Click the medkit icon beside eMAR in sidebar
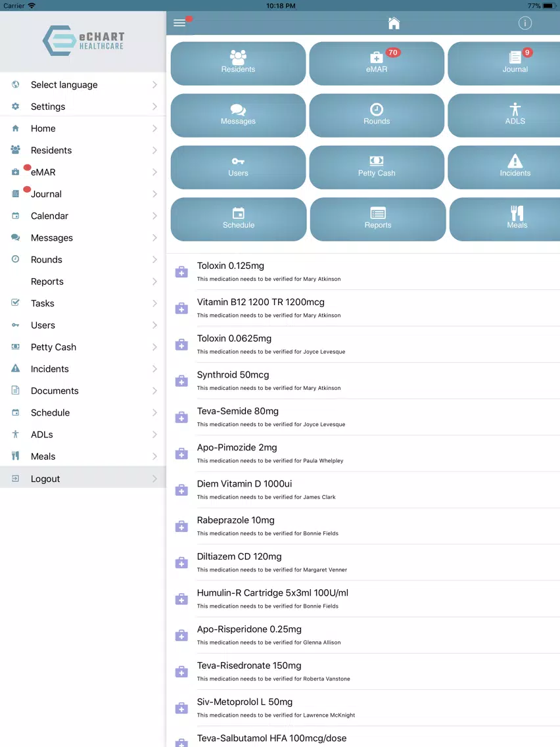The width and height of the screenshot is (560, 747). pos(15,172)
